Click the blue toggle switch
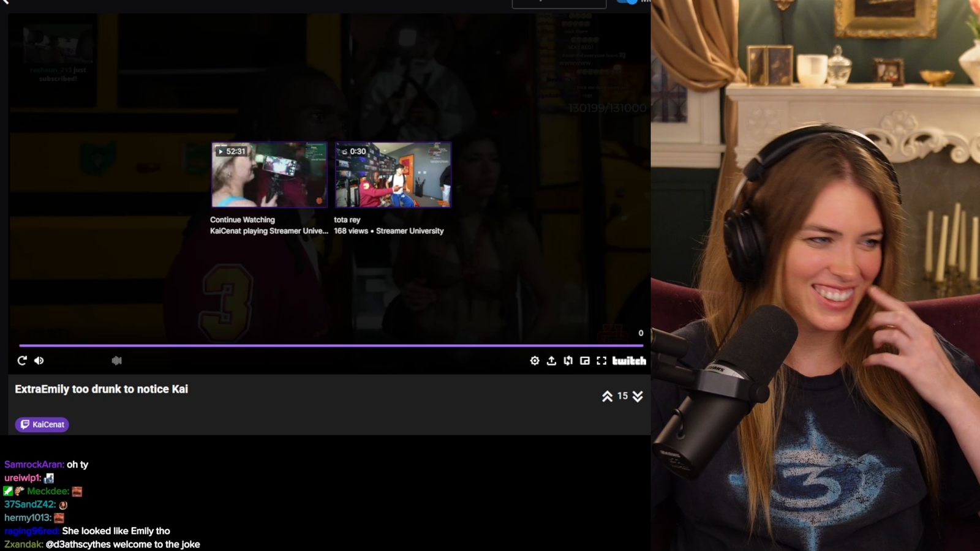The width and height of the screenshot is (980, 551). pos(627,2)
